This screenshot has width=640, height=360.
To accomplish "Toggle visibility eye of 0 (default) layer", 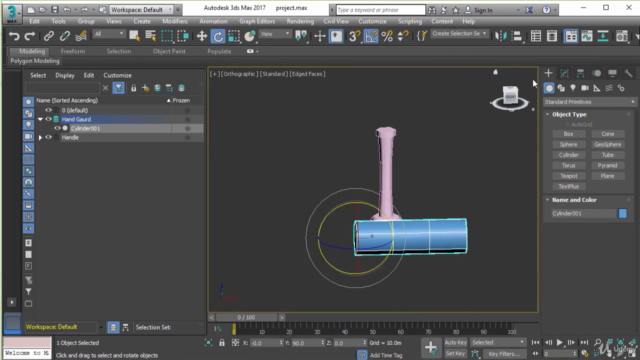I will tap(48, 110).
